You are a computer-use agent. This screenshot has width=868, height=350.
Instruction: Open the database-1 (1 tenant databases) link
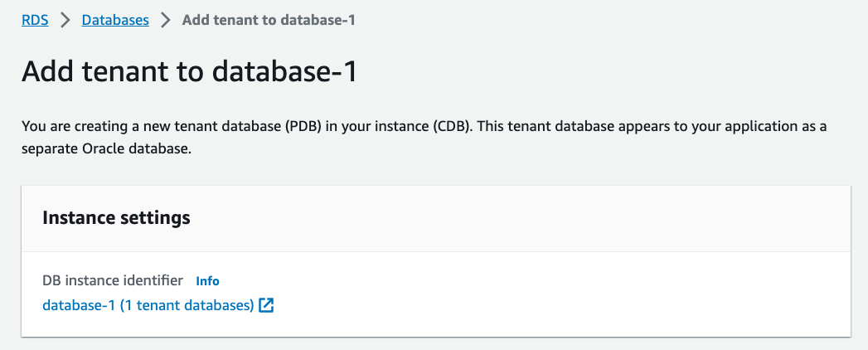[x=148, y=305]
